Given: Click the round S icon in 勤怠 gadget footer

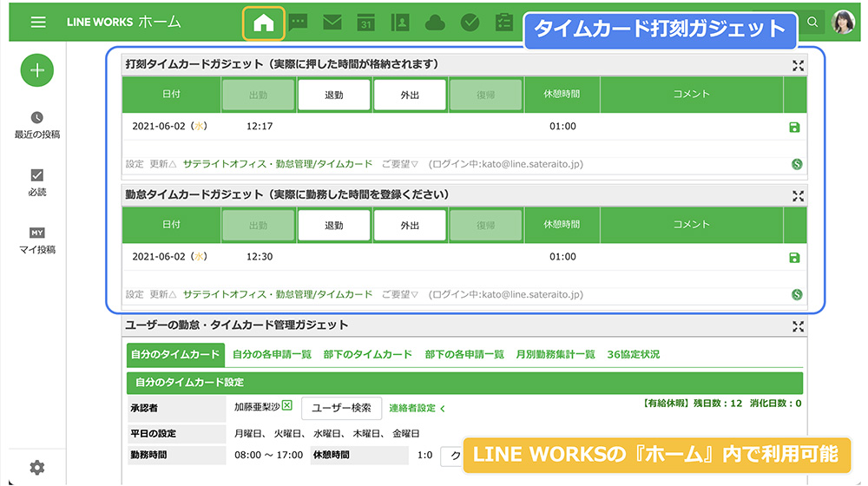Looking at the screenshot, I should pos(797,294).
